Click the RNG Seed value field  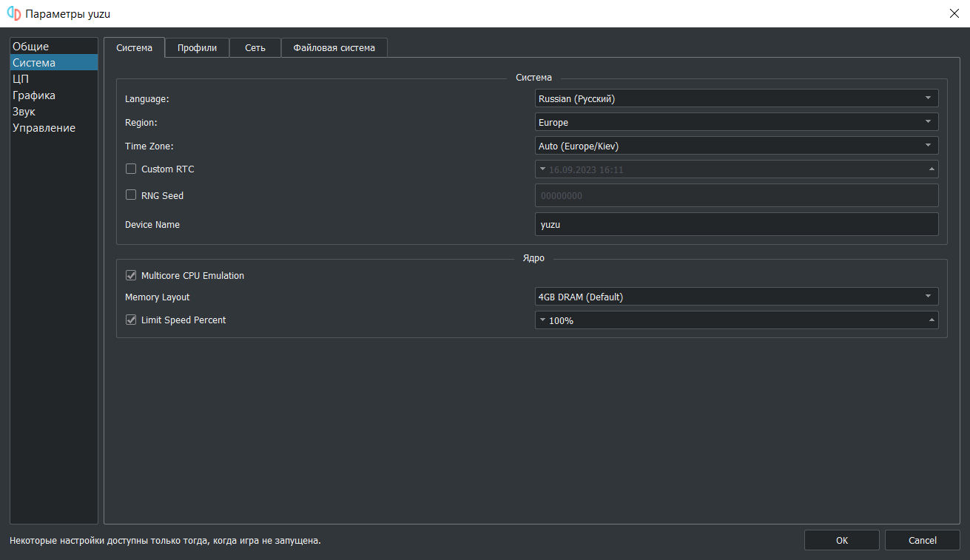(x=736, y=195)
